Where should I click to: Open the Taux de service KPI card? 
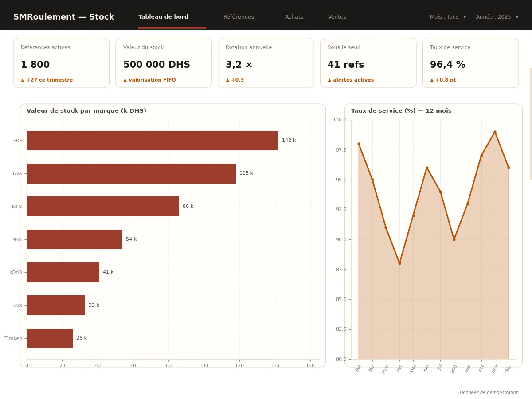[470, 63]
